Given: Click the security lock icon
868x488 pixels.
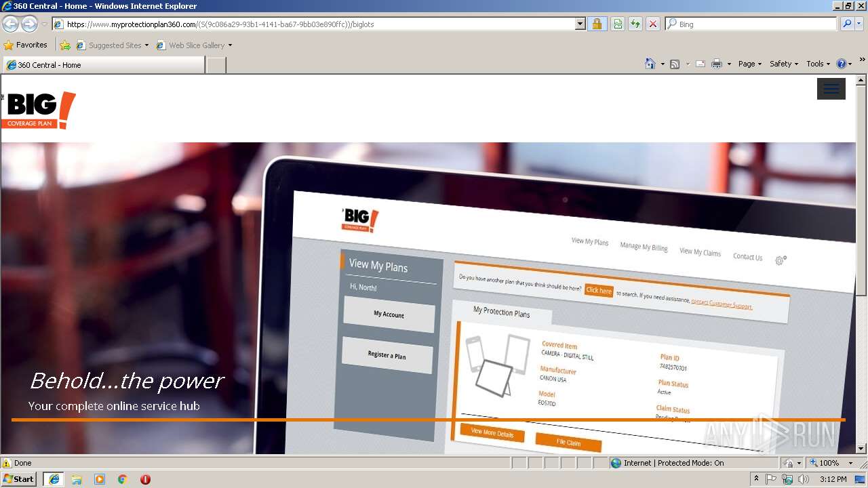Looking at the screenshot, I should (597, 24).
